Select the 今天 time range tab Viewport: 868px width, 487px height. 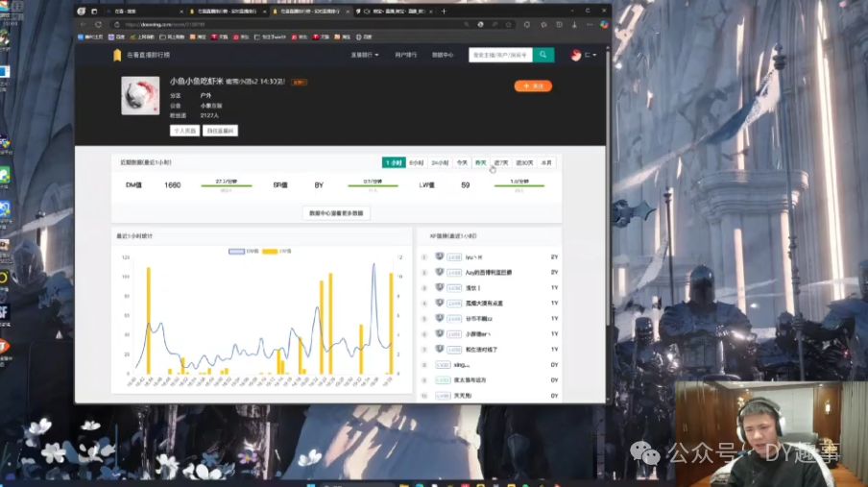462,163
